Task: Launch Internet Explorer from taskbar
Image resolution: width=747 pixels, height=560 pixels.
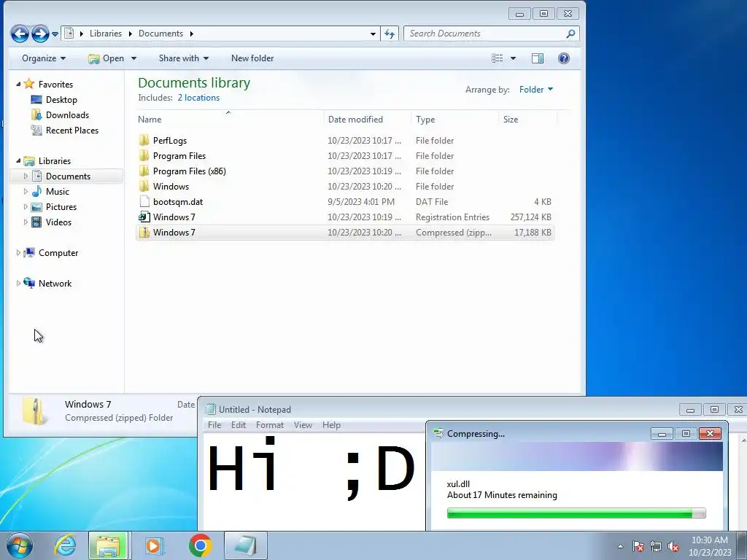Action: pyautogui.click(x=65, y=545)
